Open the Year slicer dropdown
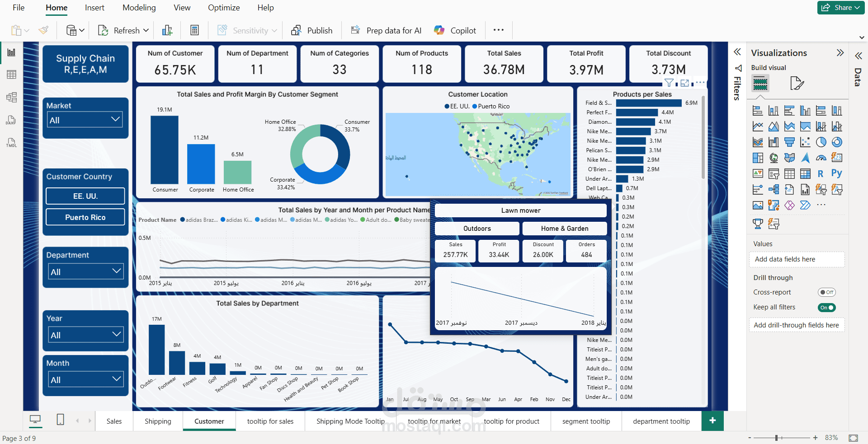This screenshot has height=444, width=868. point(85,335)
